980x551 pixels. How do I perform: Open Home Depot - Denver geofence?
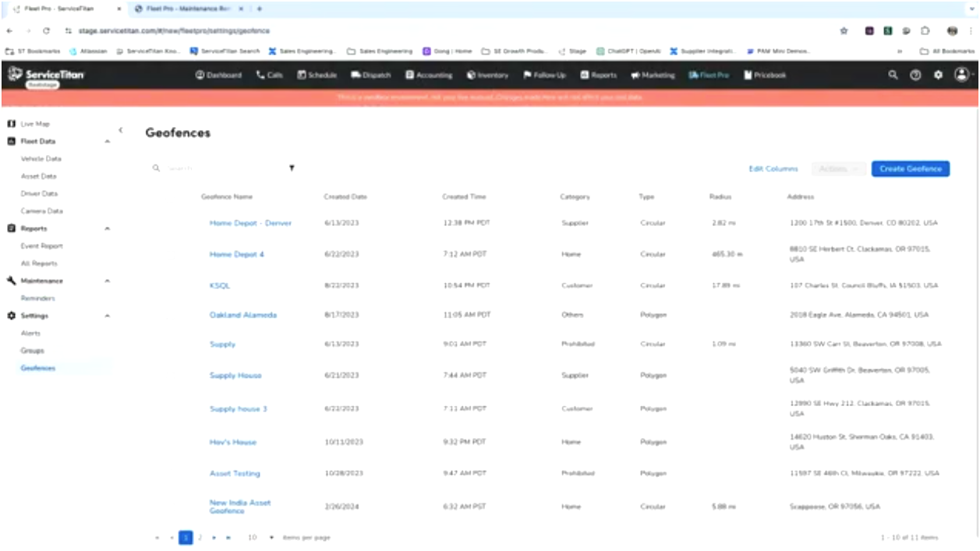coord(250,223)
